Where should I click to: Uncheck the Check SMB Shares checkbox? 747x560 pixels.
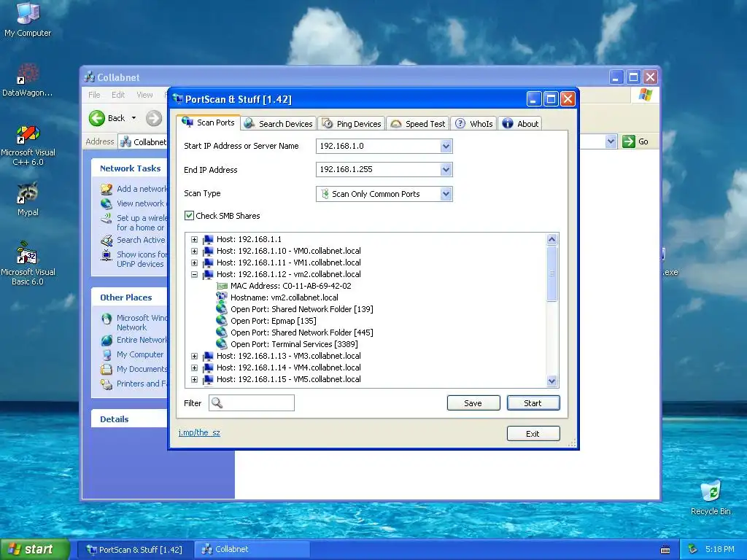point(189,216)
